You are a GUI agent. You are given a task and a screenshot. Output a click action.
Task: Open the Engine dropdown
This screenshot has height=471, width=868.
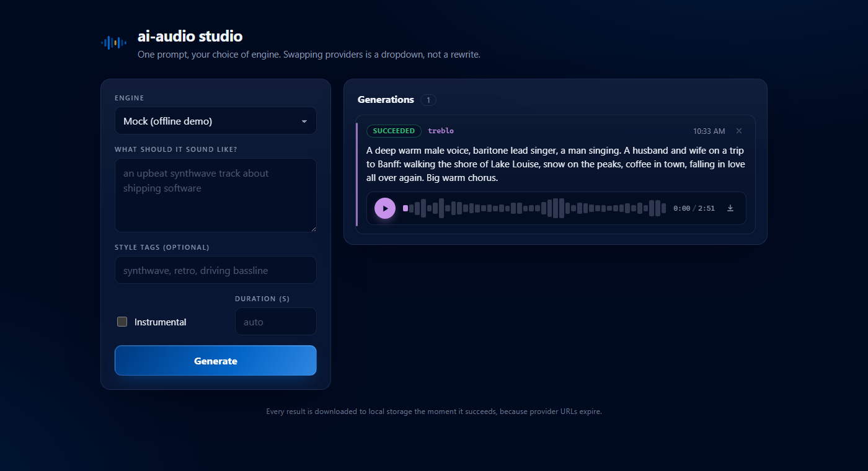click(216, 121)
